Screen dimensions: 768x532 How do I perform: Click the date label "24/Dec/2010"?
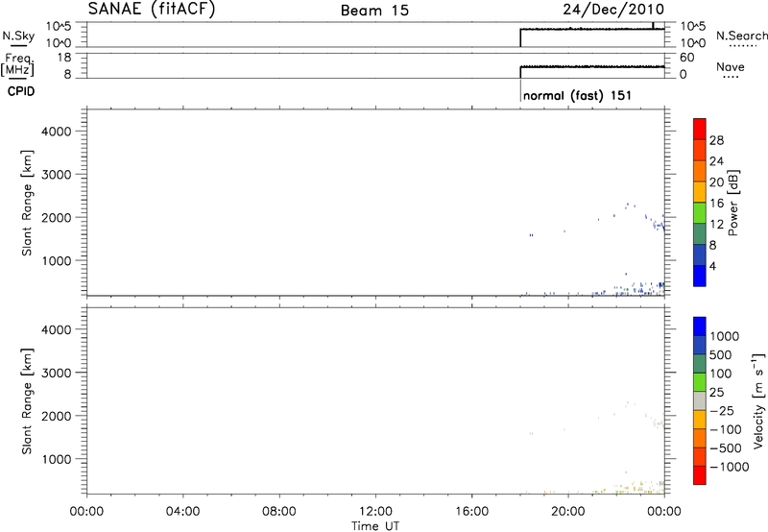[x=613, y=10]
